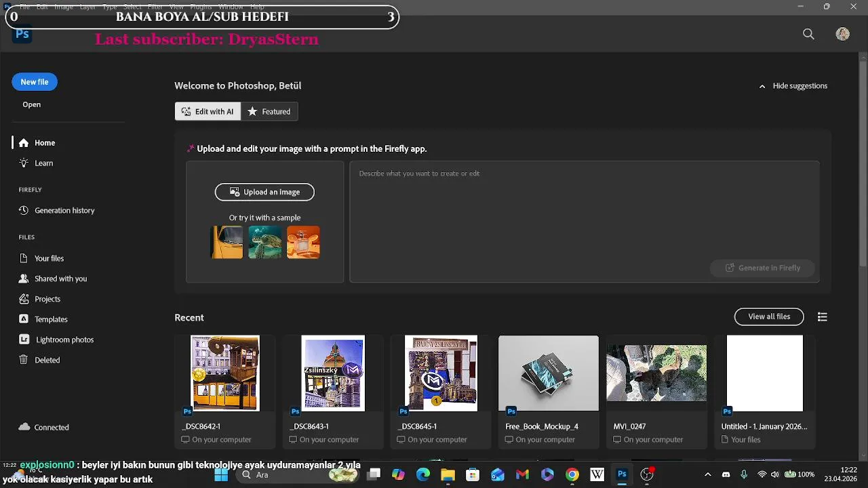Click the Recent section heading

click(x=189, y=318)
